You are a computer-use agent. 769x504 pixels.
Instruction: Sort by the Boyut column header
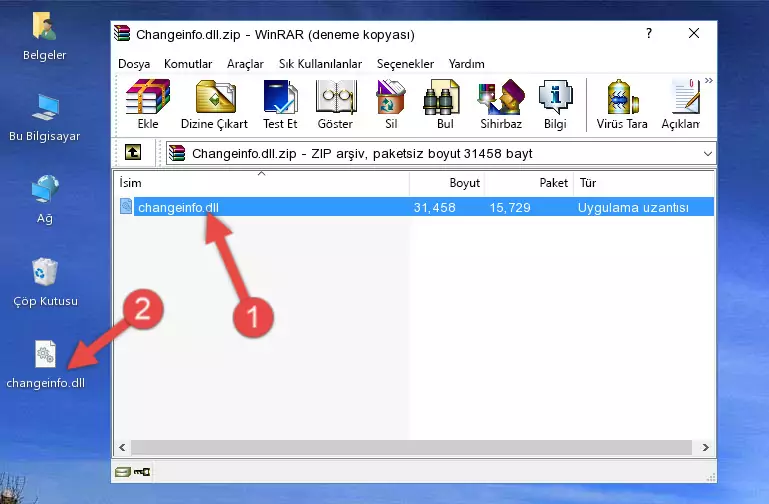(x=447, y=183)
